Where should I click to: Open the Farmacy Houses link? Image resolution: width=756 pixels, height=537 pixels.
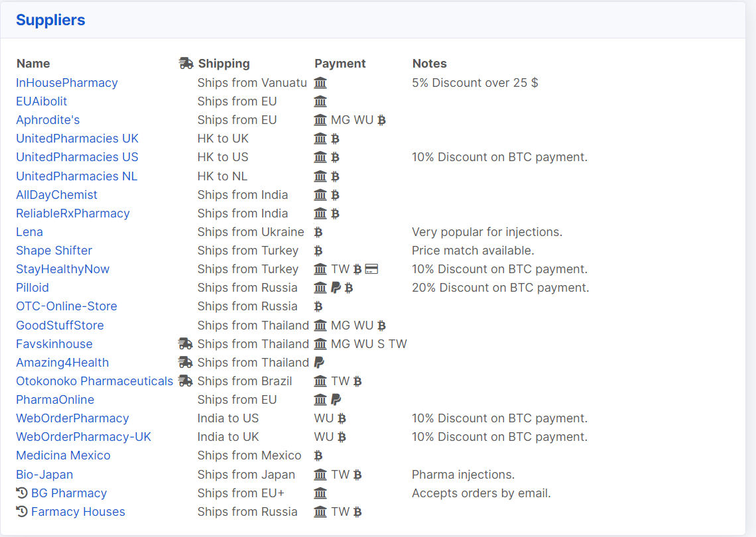click(x=78, y=512)
